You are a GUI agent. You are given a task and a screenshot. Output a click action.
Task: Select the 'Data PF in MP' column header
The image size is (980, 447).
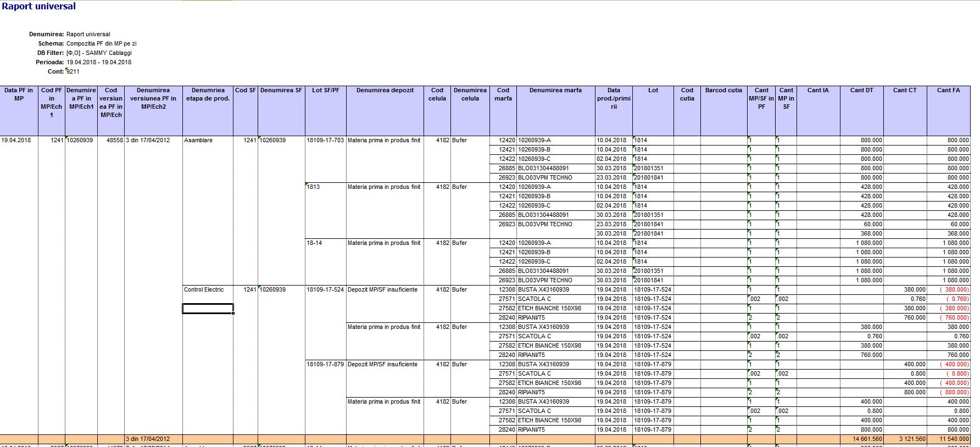[19, 110]
